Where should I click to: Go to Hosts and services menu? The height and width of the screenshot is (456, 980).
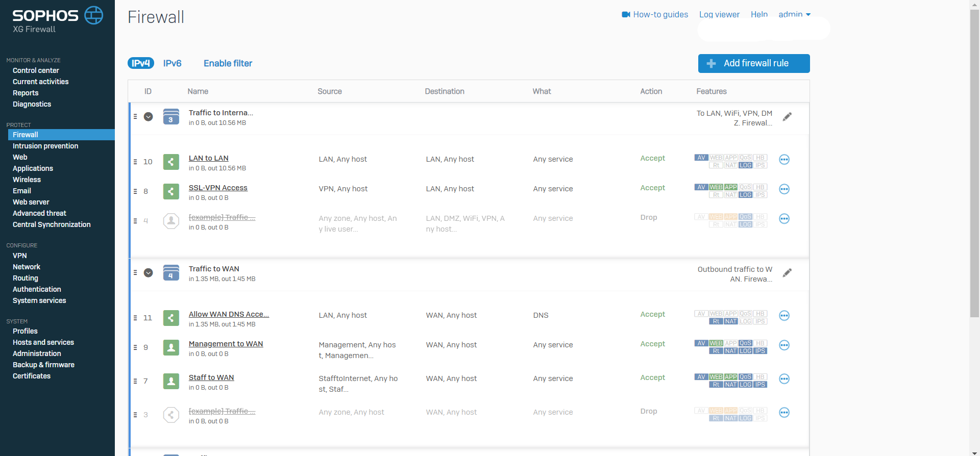click(x=43, y=342)
